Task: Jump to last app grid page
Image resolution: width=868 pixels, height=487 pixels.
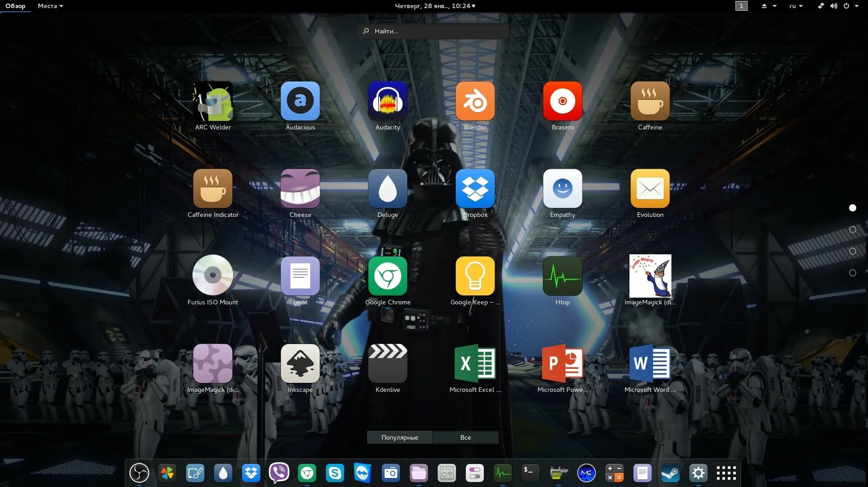Action: coord(852,273)
